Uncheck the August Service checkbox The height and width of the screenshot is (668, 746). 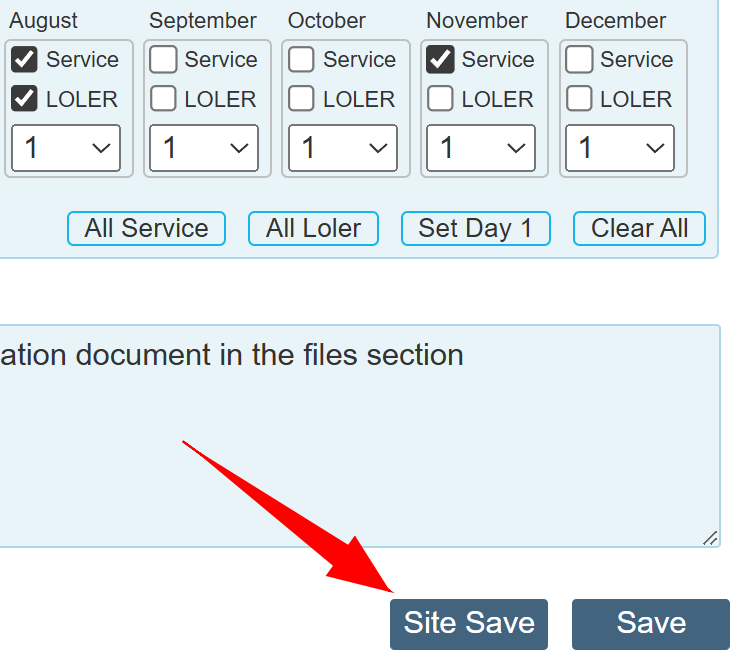pos(24,60)
